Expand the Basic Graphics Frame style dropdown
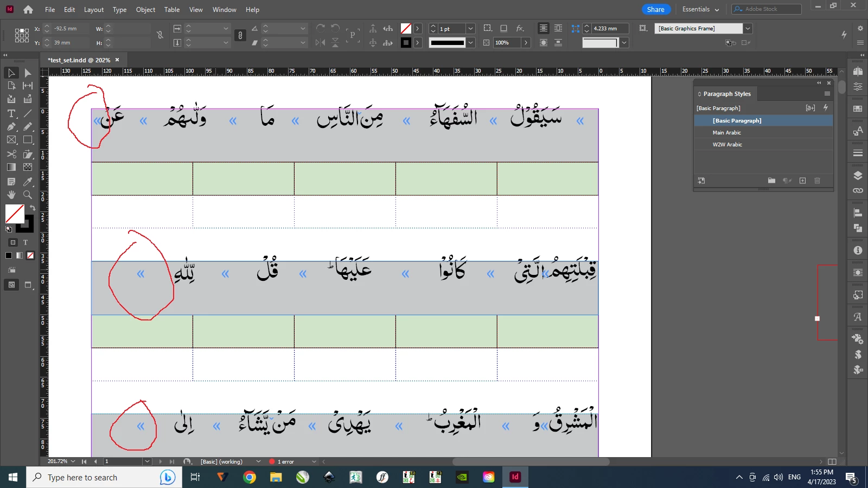 [748, 28]
